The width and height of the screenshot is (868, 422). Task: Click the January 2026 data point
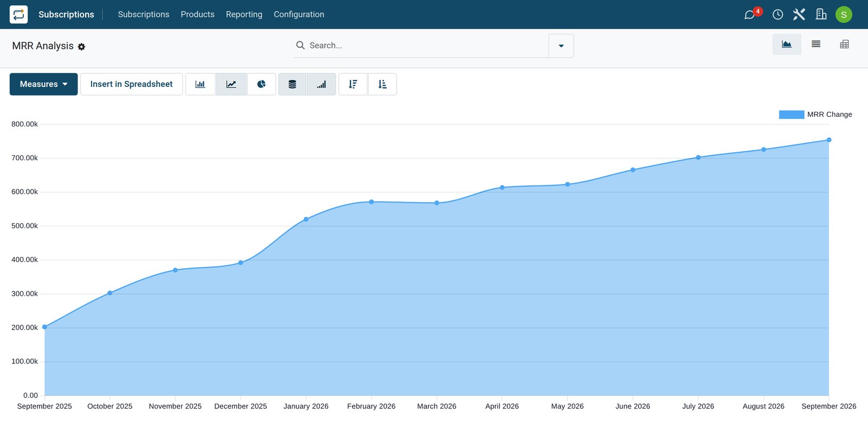click(306, 219)
